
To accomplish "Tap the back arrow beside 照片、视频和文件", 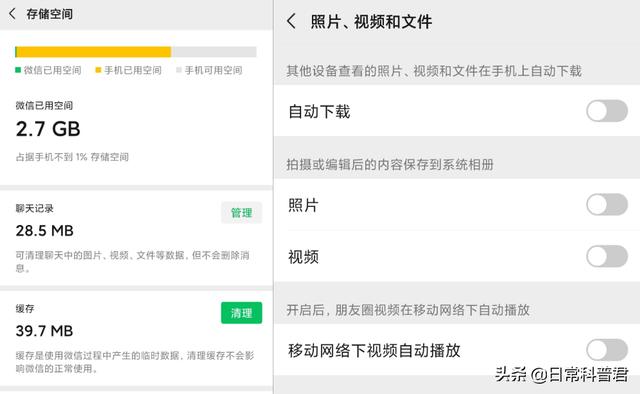I will click(x=291, y=21).
